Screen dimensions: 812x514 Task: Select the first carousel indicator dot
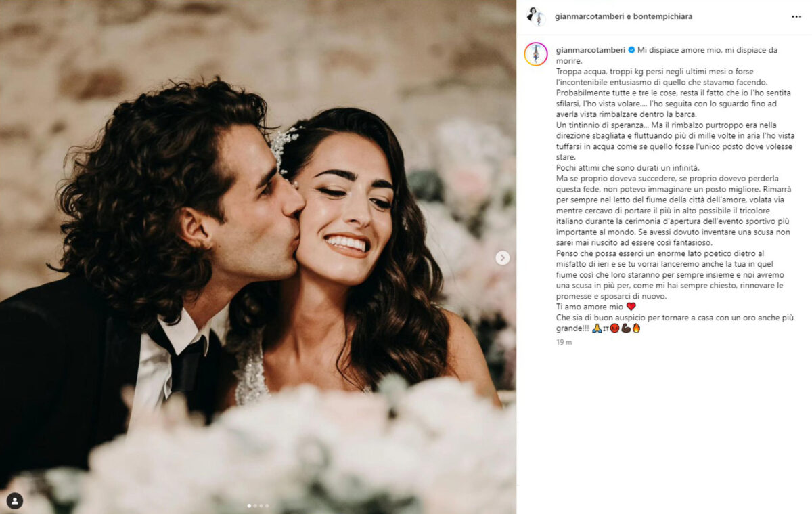pyautogui.click(x=249, y=505)
